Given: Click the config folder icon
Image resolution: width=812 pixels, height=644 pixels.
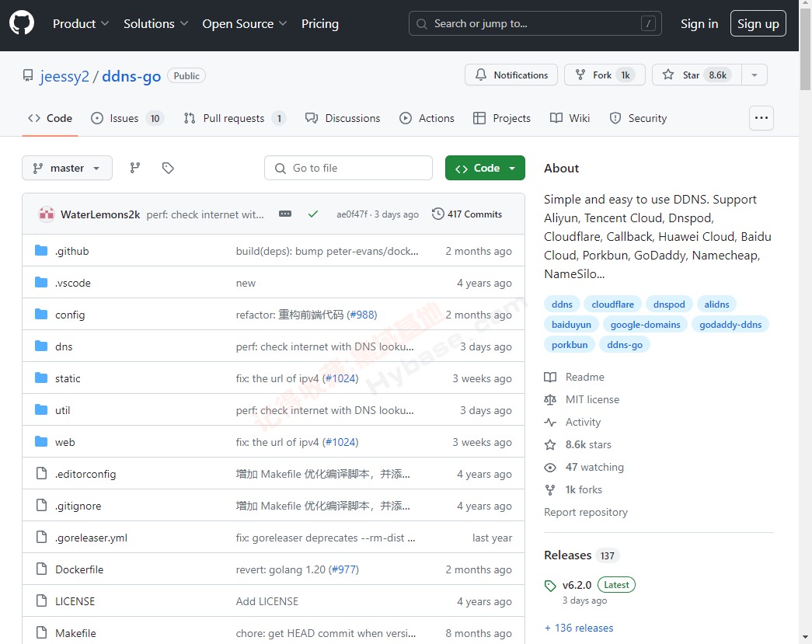Looking at the screenshot, I should 41,315.
